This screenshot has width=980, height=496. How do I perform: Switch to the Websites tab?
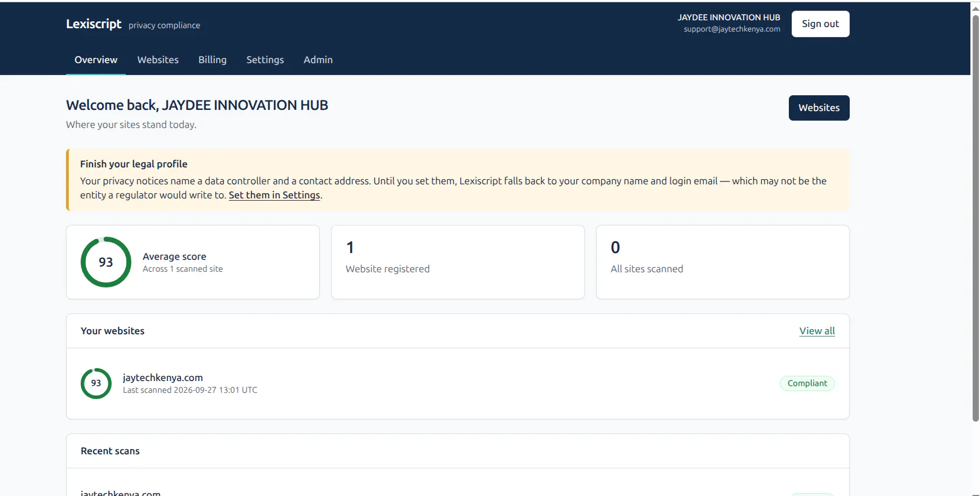coord(158,60)
